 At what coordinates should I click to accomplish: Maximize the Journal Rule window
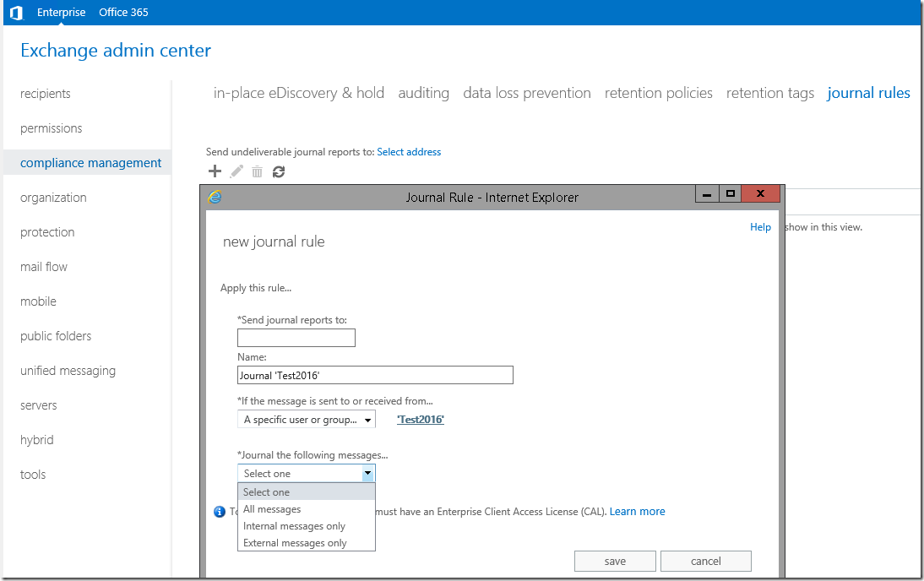tap(730, 194)
